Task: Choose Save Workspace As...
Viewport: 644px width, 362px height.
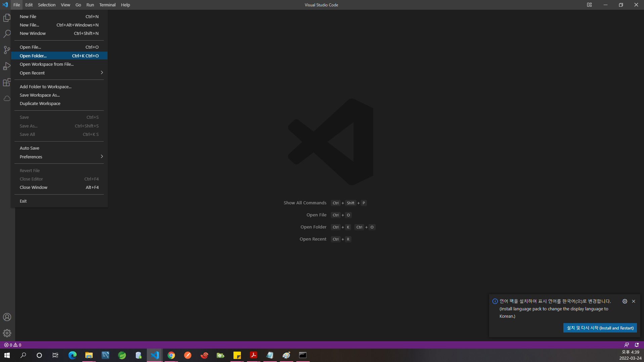Action: pyautogui.click(x=59, y=95)
